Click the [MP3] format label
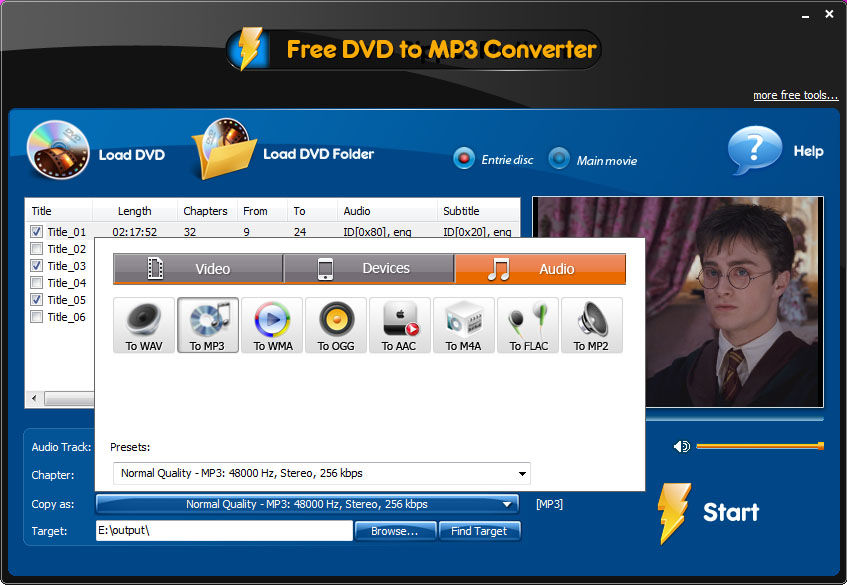 (x=549, y=504)
